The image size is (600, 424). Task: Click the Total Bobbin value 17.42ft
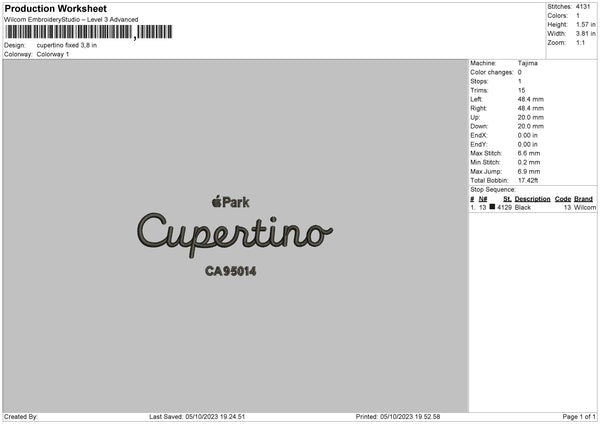tap(528, 181)
